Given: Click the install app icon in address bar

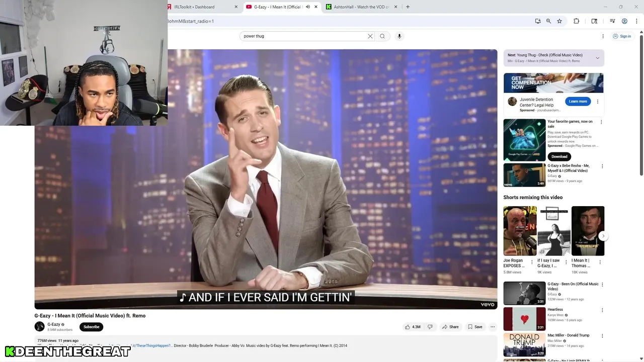Looking at the screenshot, I should tap(538, 21).
